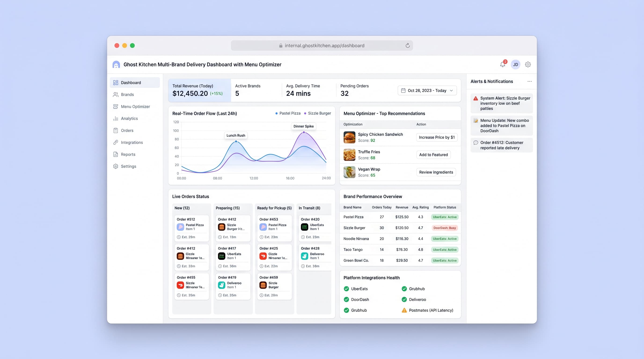Click the Deliveroo health check icon
644x359 pixels.
coord(404,300)
